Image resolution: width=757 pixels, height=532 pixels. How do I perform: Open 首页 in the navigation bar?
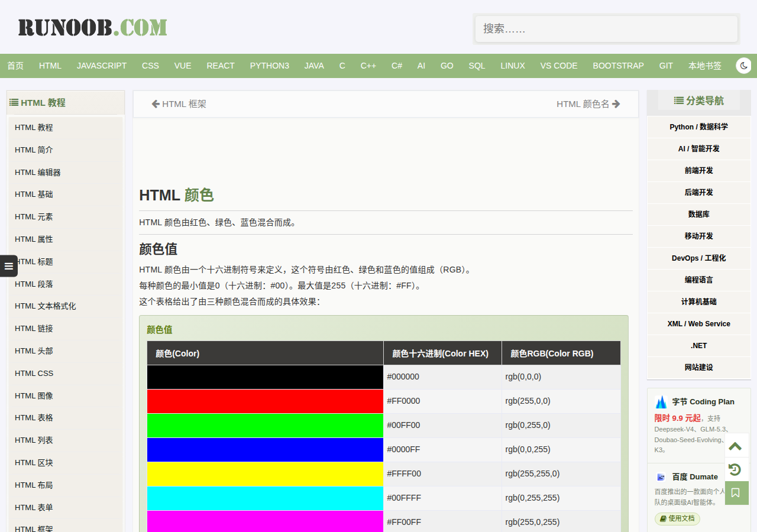coord(15,66)
